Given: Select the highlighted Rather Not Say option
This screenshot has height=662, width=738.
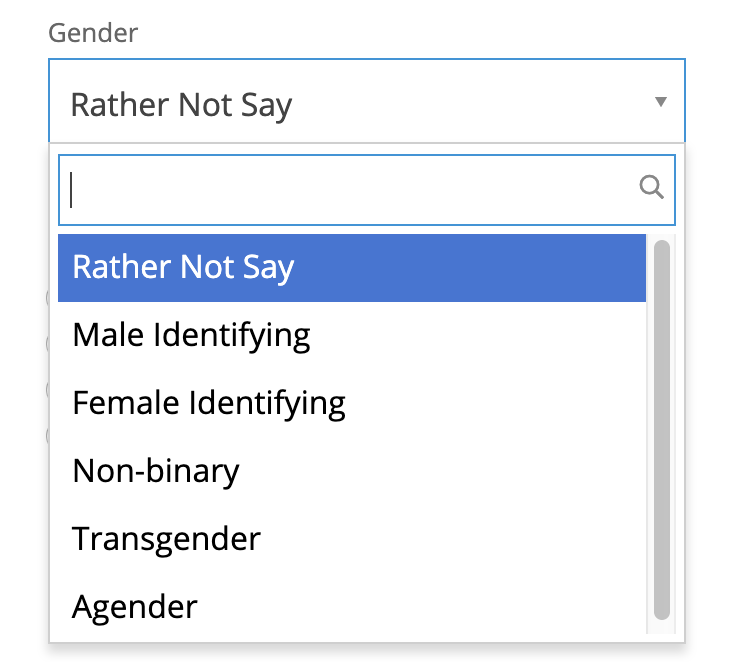Looking at the screenshot, I should click(x=184, y=267).
